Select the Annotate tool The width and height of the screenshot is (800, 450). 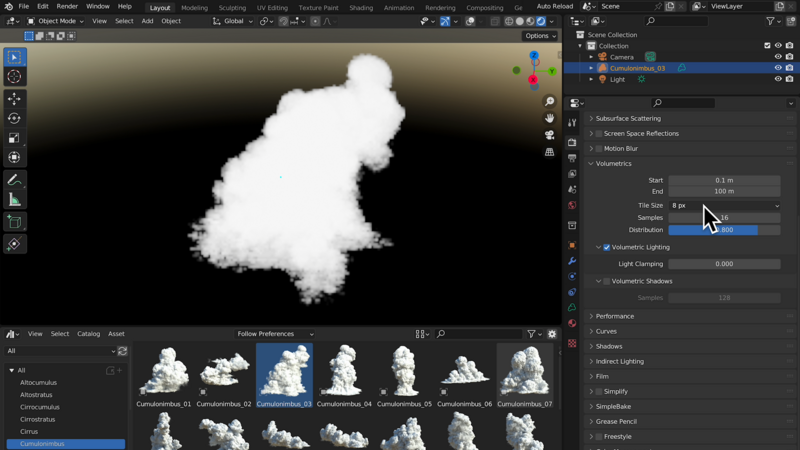click(14, 180)
